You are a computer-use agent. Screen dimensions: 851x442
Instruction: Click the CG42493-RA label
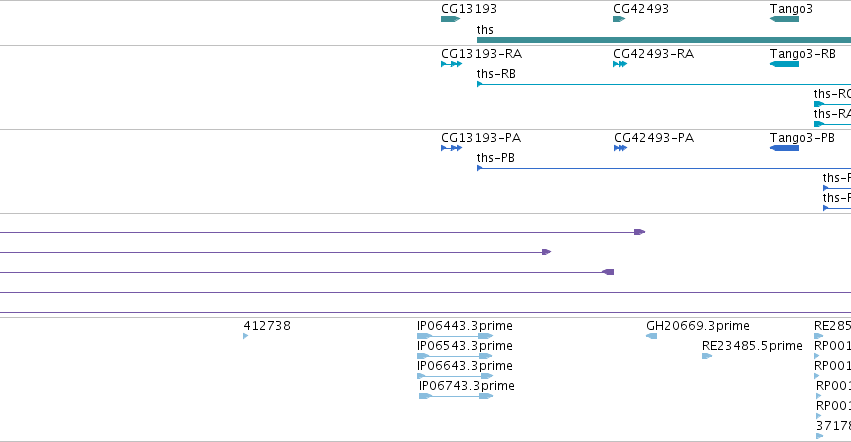pos(653,54)
